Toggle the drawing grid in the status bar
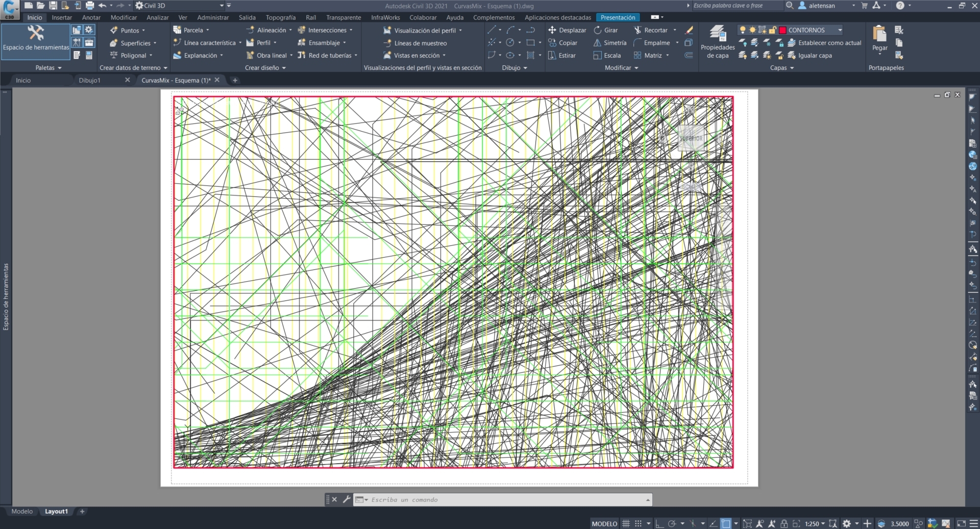The image size is (980, 529). click(x=626, y=523)
